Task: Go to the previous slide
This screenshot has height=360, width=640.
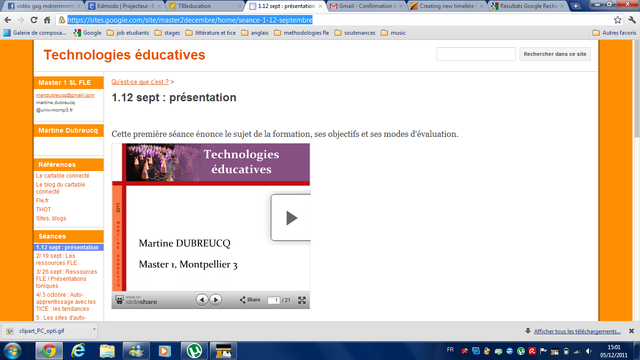Action: click(202, 300)
